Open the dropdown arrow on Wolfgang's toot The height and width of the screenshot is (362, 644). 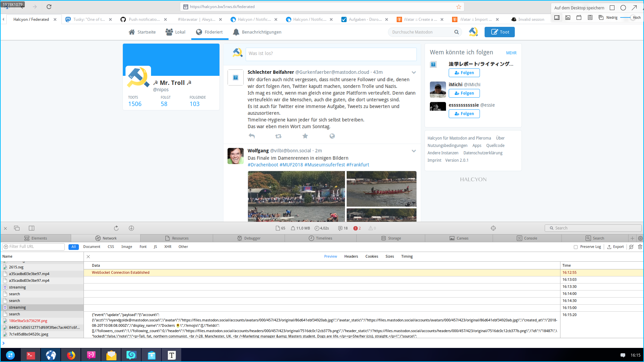coord(414,151)
